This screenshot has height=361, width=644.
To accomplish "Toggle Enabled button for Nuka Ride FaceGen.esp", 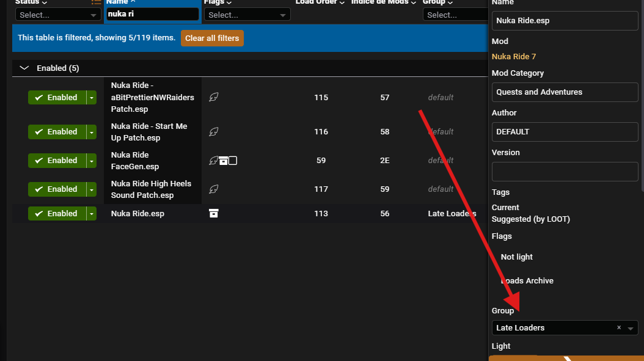I will (x=57, y=161).
